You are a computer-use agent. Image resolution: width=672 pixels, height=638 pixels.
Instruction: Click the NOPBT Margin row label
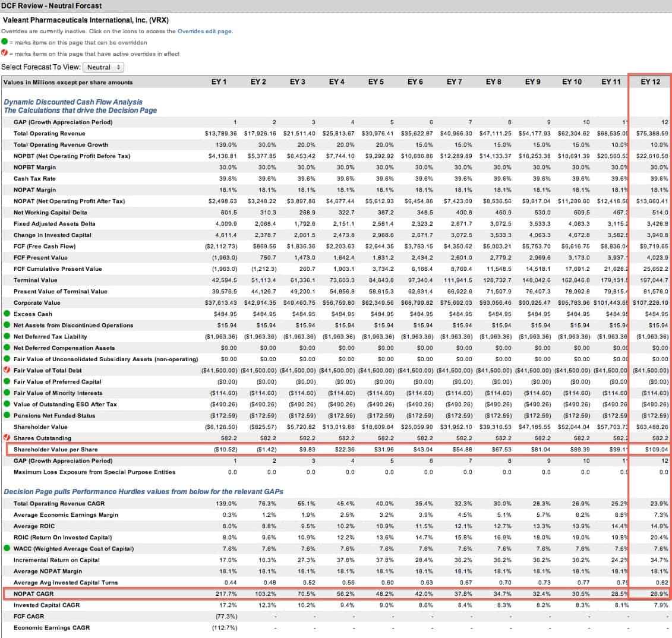point(34,168)
